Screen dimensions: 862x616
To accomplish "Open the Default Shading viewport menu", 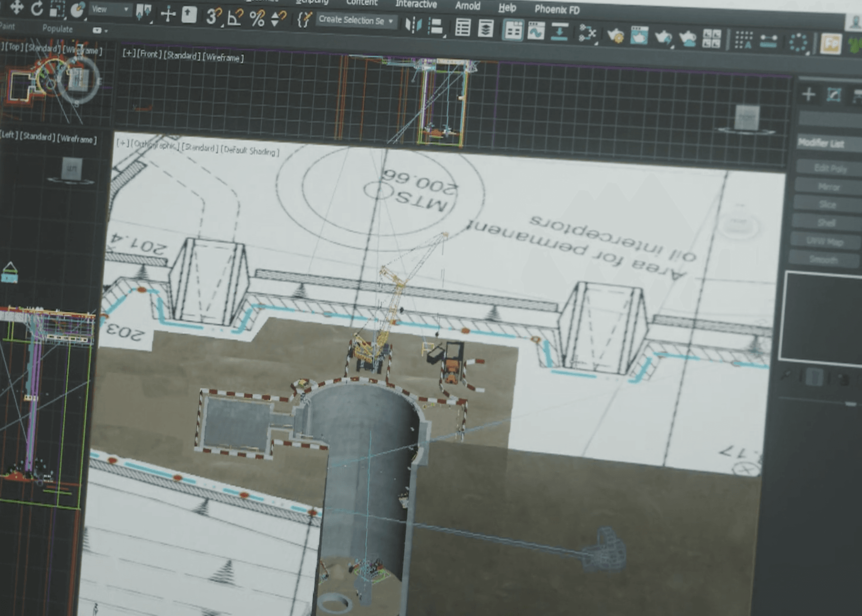I will click(x=250, y=151).
